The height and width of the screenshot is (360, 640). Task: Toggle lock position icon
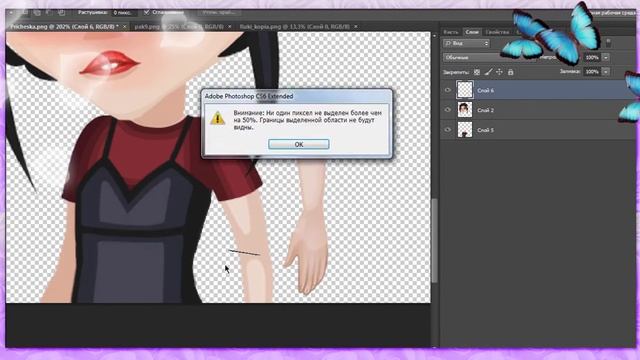pyautogui.click(x=499, y=72)
